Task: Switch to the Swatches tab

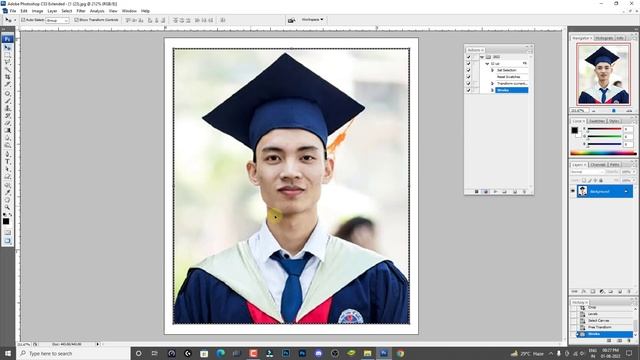Action: point(597,121)
